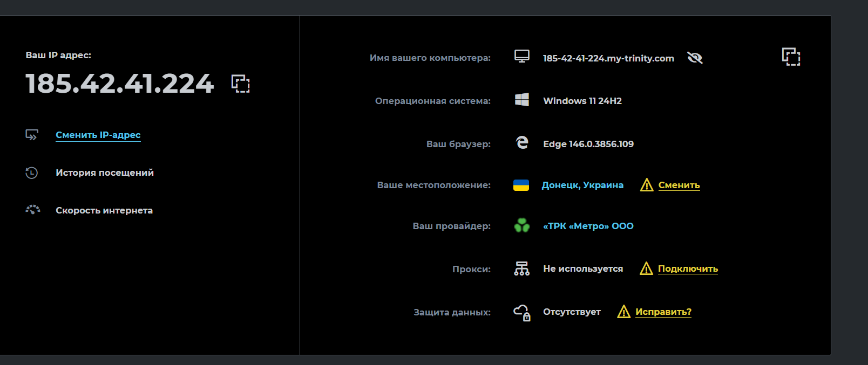Click hostname text 185-42-41-224.my-trinity.com
The height and width of the screenshot is (365, 868).
pos(608,58)
